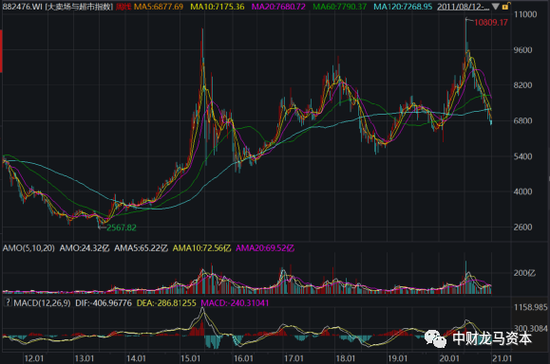Screen dimensions: 550x364
Task: Click the DEA:-286.81255 value
Action: (166, 303)
